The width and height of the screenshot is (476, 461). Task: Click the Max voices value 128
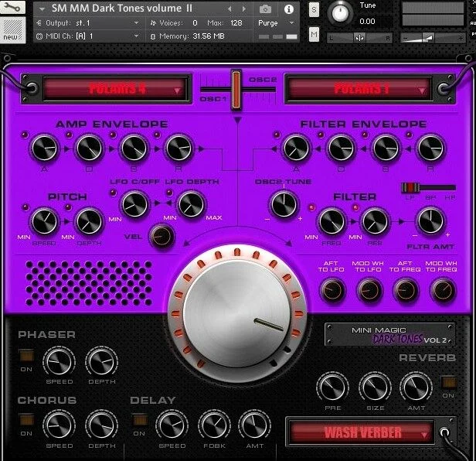point(236,22)
